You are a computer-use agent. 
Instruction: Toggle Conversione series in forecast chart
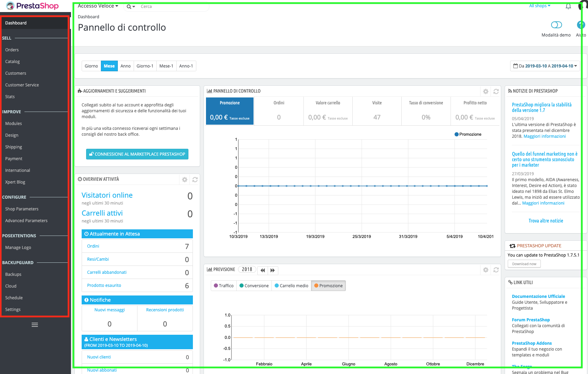click(254, 285)
